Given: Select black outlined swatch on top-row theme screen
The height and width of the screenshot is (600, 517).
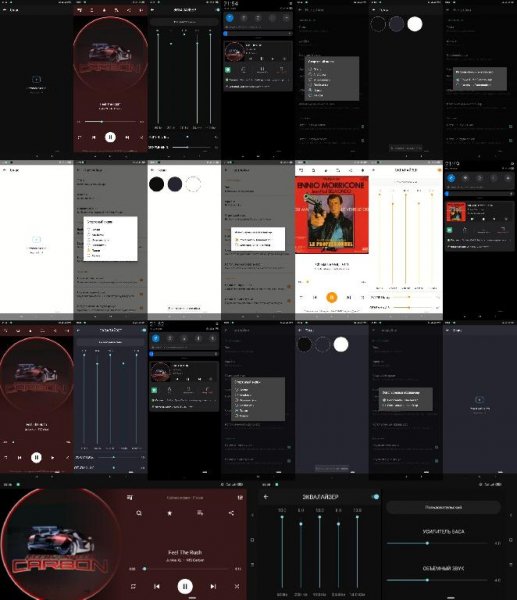Looking at the screenshot, I should (378, 24).
